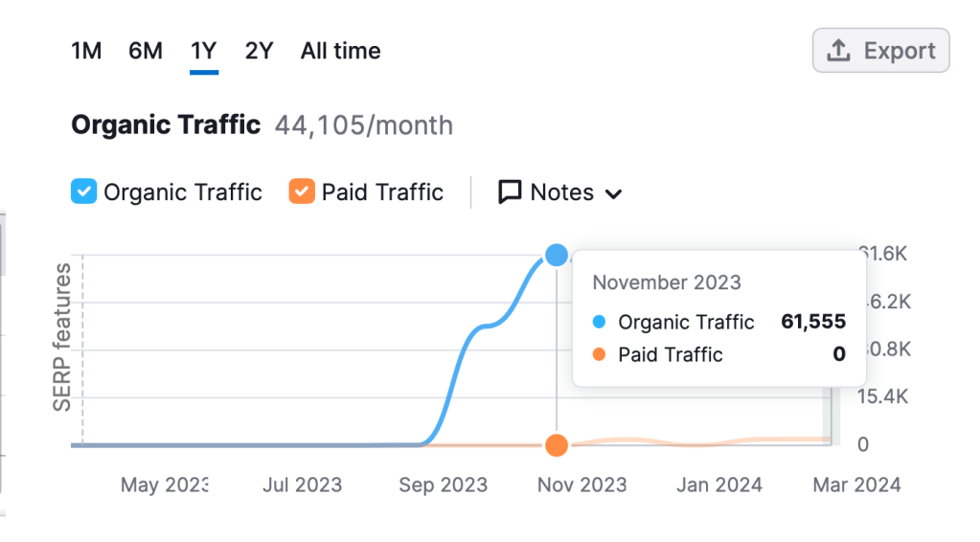
Task: Expand the Notes dropdown chevron
Action: (614, 193)
